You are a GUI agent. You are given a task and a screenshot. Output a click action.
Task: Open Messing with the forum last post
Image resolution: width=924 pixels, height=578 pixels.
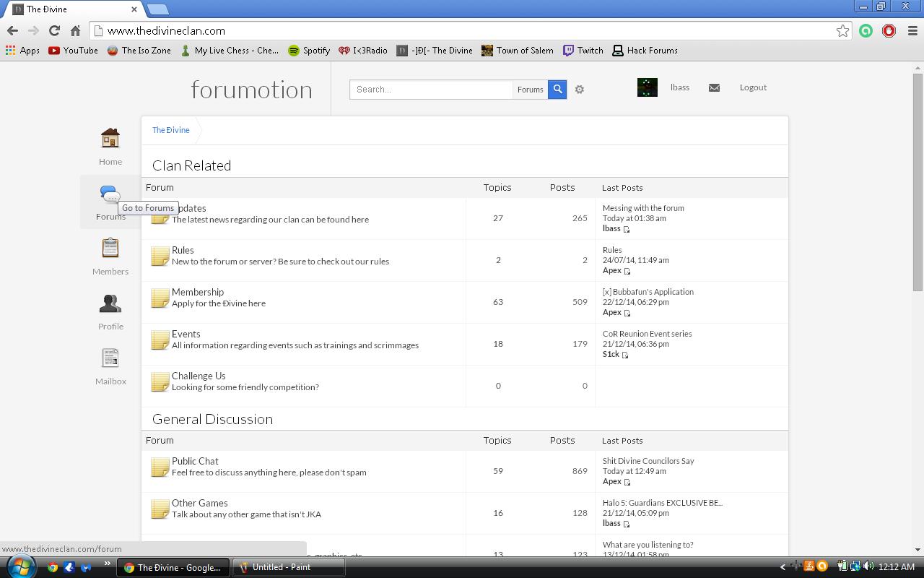click(x=643, y=208)
